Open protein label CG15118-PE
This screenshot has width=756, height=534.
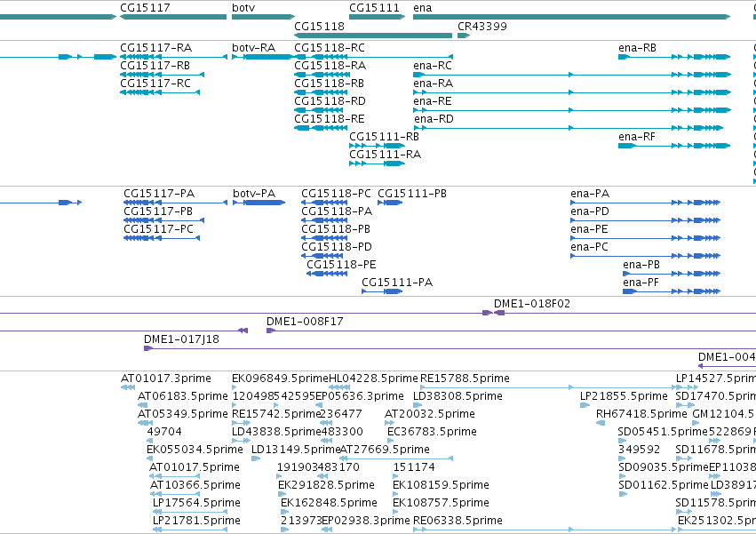(x=342, y=266)
